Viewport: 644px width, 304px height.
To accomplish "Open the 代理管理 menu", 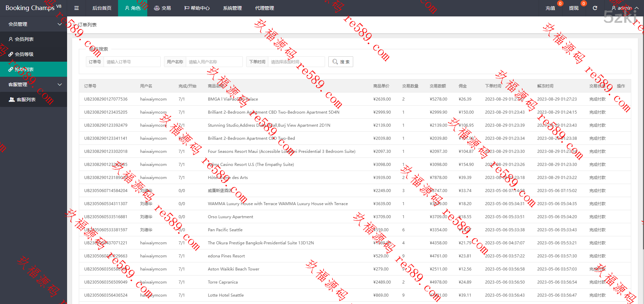I will click(264, 8).
